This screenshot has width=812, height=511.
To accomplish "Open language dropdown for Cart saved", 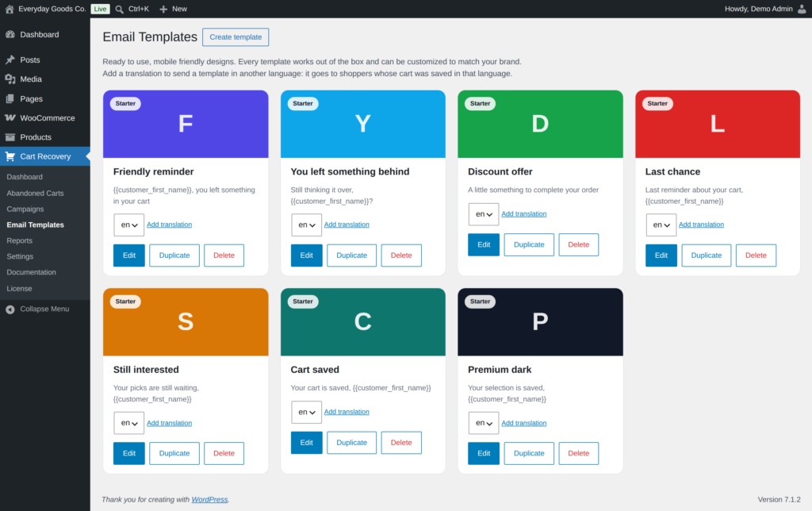I will [x=306, y=412].
